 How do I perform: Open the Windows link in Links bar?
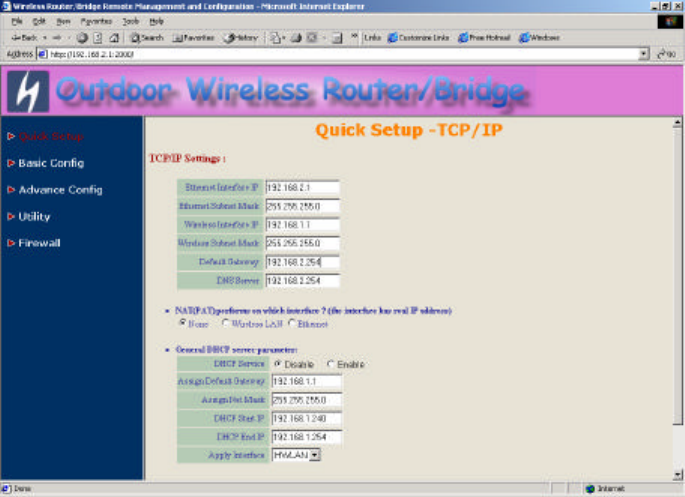pyautogui.click(x=539, y=38)
